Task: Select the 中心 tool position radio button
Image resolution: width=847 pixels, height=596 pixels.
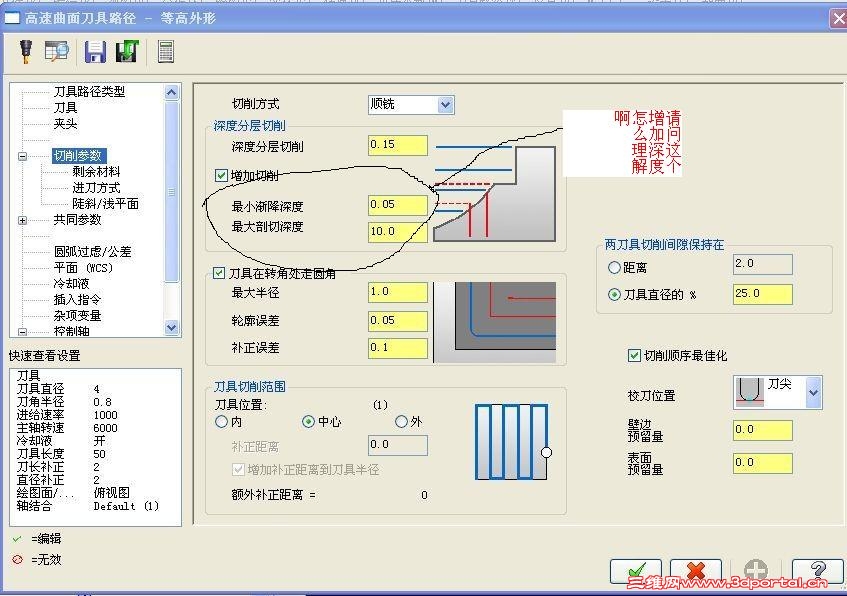Action: click(309, 421)
